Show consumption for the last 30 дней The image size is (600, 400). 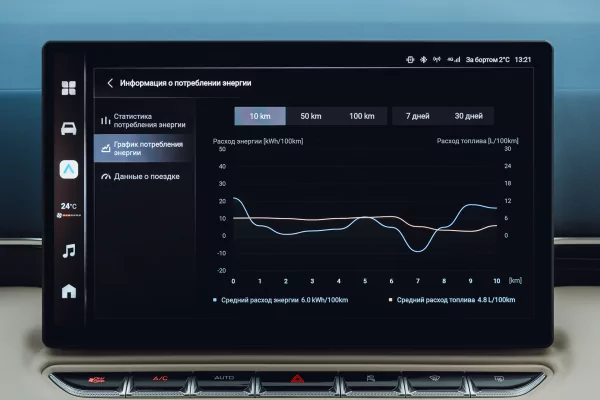(x=468, y=116)
